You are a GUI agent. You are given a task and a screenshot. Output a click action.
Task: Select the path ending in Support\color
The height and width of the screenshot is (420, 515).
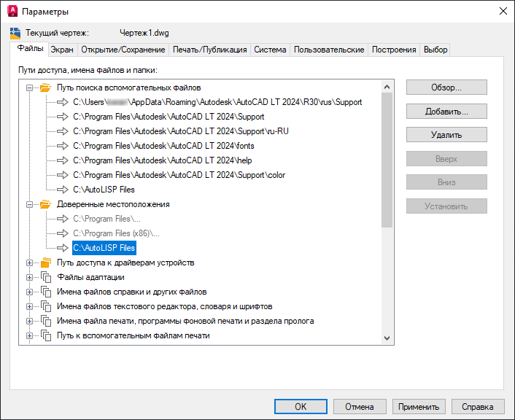[x=179, y=175]
